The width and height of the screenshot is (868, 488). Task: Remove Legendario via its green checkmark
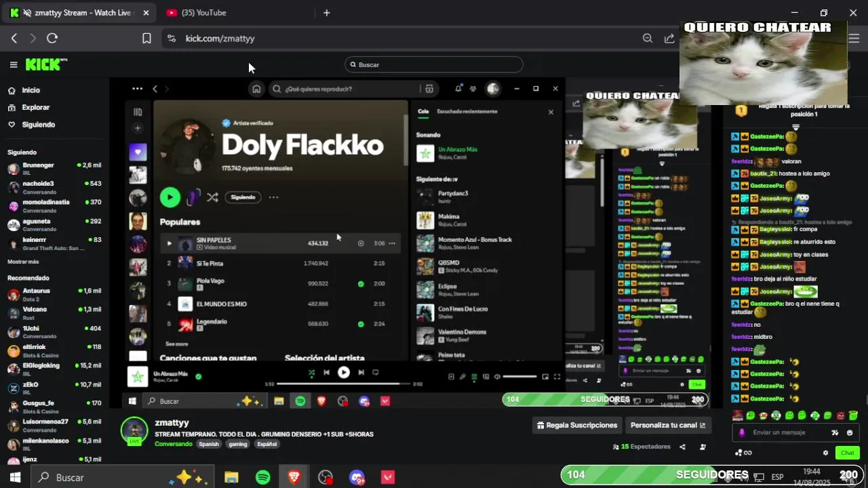coord(361,324)
